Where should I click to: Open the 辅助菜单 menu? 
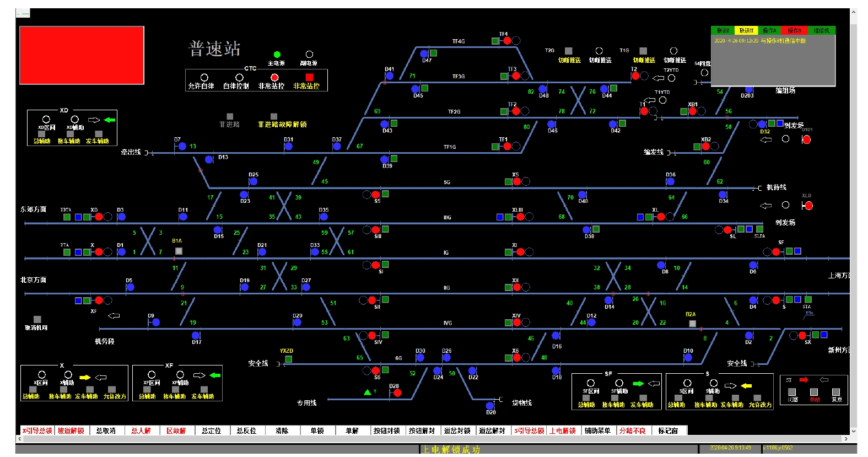[x=597, y=431]
